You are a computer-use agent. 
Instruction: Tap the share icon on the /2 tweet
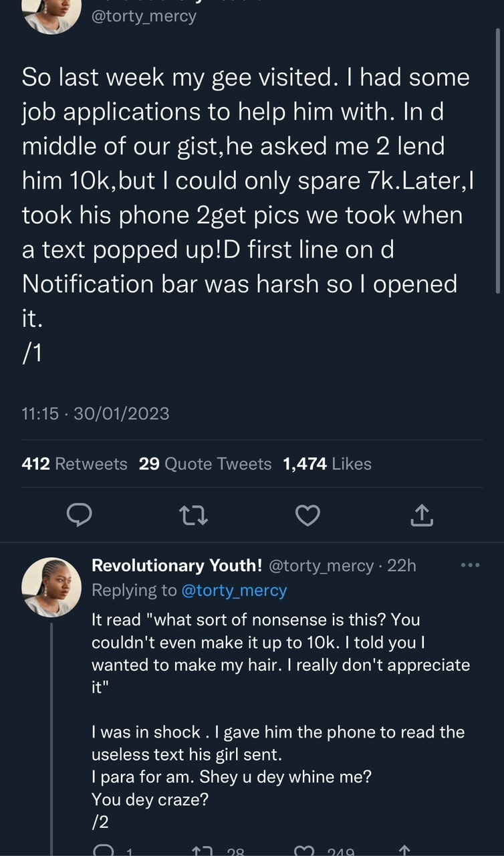[404, 850]
